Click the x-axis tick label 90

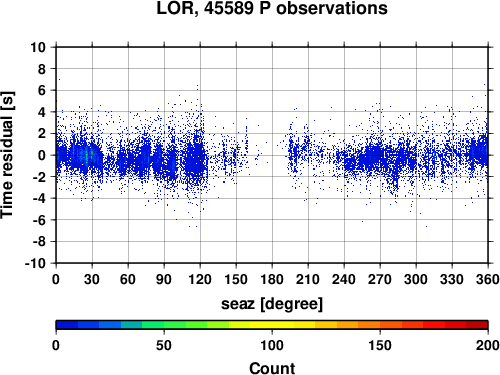point(164,279)
